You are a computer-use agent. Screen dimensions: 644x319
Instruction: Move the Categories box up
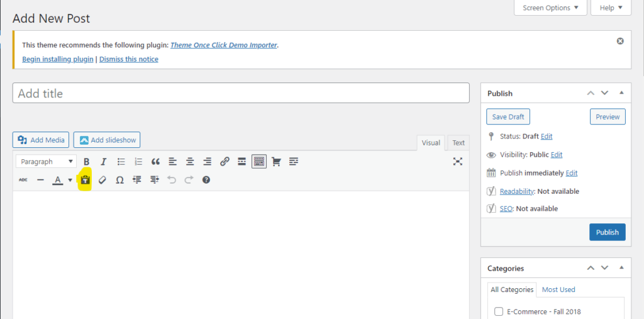591,268
